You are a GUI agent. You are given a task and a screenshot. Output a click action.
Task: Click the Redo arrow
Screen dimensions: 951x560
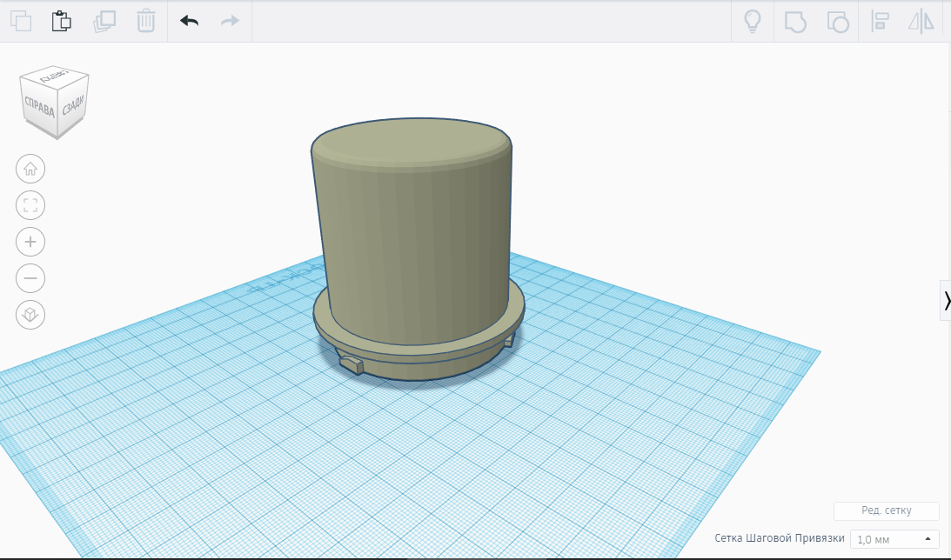(230, 21)
